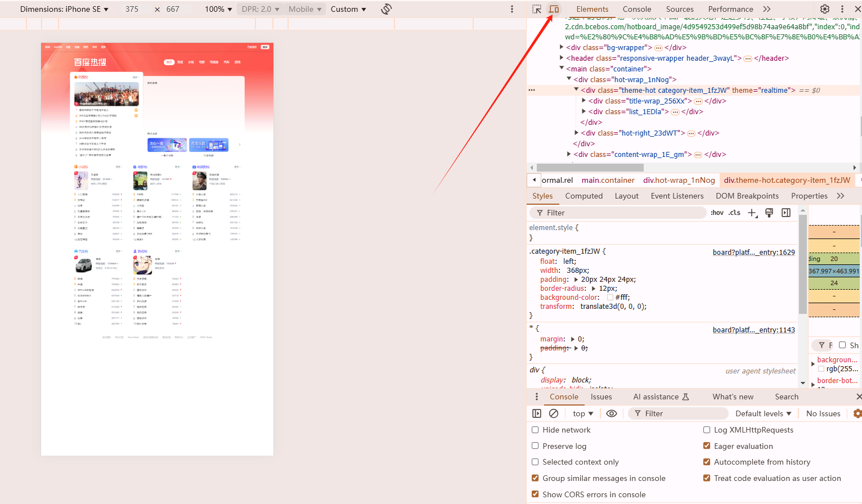Image resolution: width=862 pixels, height=504 pixels.
Task: Expand the header responsive-wrapper node
Action: pyautogui.click(x=562, y=58)
